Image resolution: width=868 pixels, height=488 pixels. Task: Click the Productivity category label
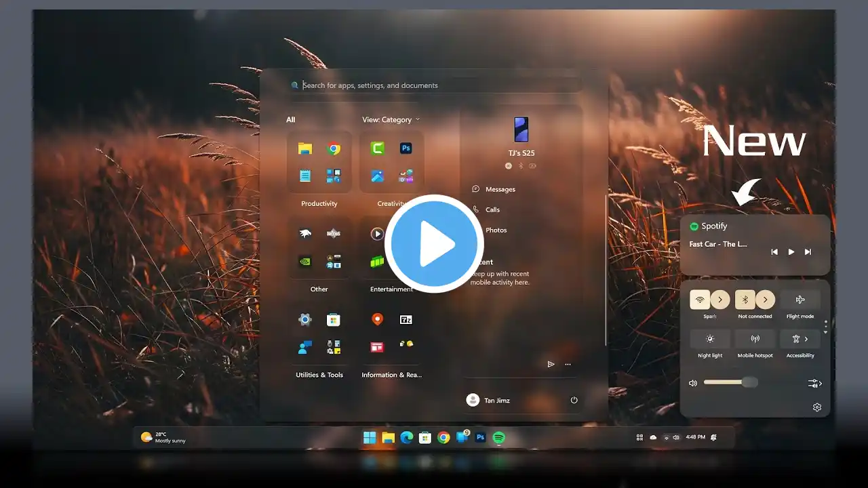point(319,204)
